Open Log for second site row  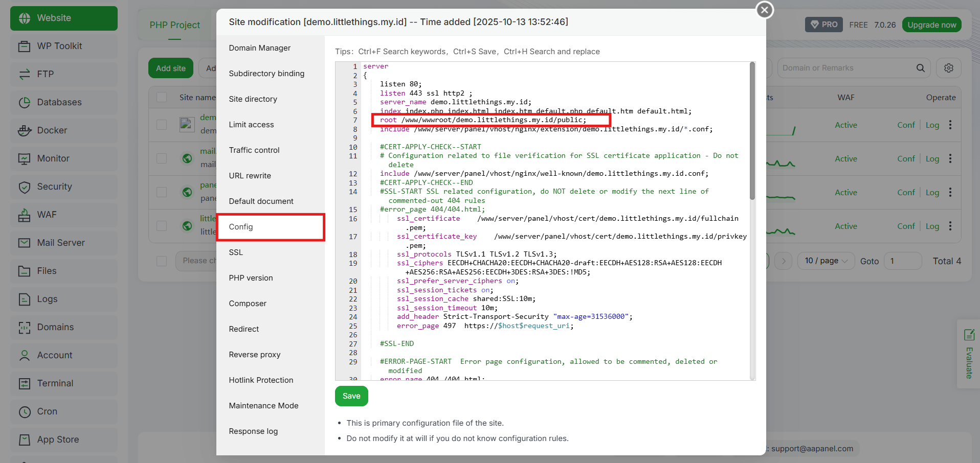pos(932,158)
